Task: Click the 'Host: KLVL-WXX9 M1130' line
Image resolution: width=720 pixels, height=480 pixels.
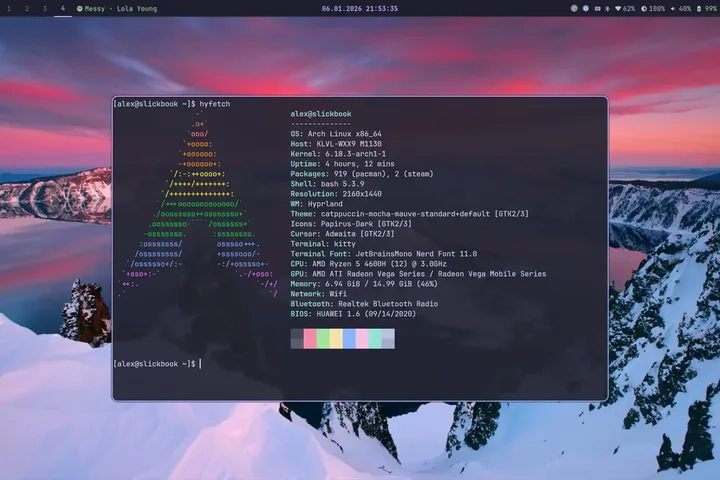Action: [336, 144]
